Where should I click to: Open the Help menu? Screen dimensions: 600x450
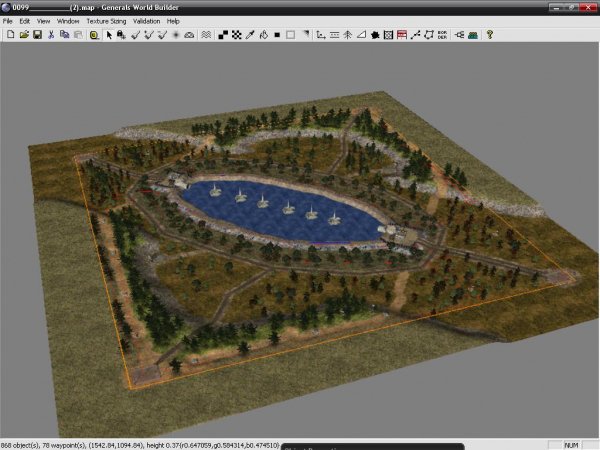pyautogui.click(x=173, y=20)
